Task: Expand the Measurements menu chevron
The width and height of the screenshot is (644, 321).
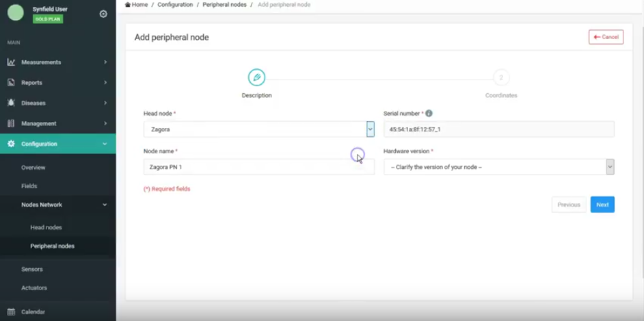Action: pyautogui.click(x=105, y=62)
